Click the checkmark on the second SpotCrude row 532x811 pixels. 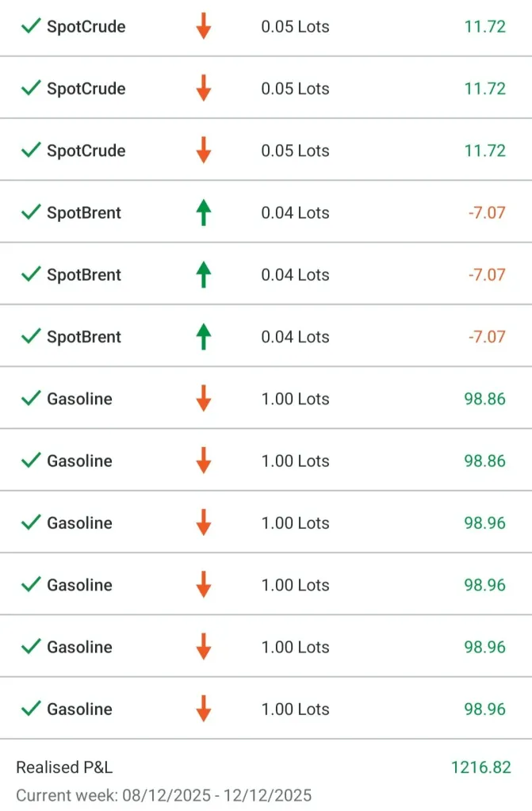tap(30, 88)
